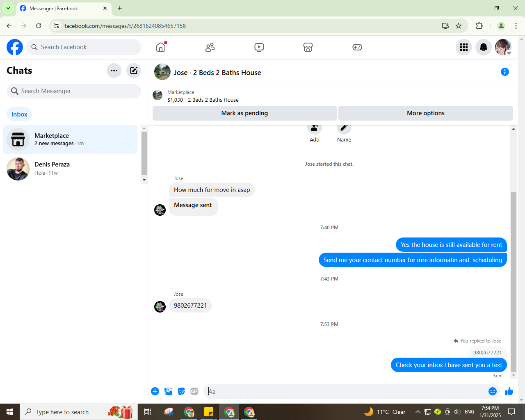Open the Chrome profile icon
This screenshot has width=525, height=420.
click(x=501, y=26)
